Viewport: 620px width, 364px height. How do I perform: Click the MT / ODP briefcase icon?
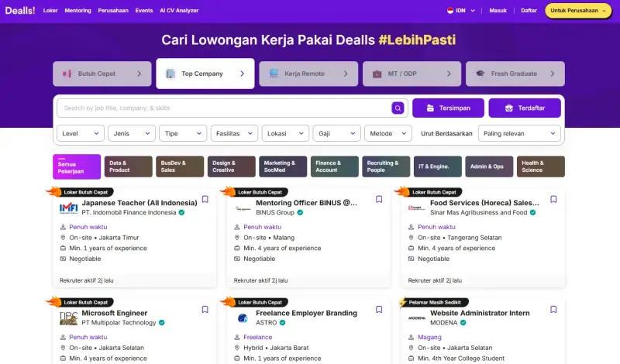point(377,74)
